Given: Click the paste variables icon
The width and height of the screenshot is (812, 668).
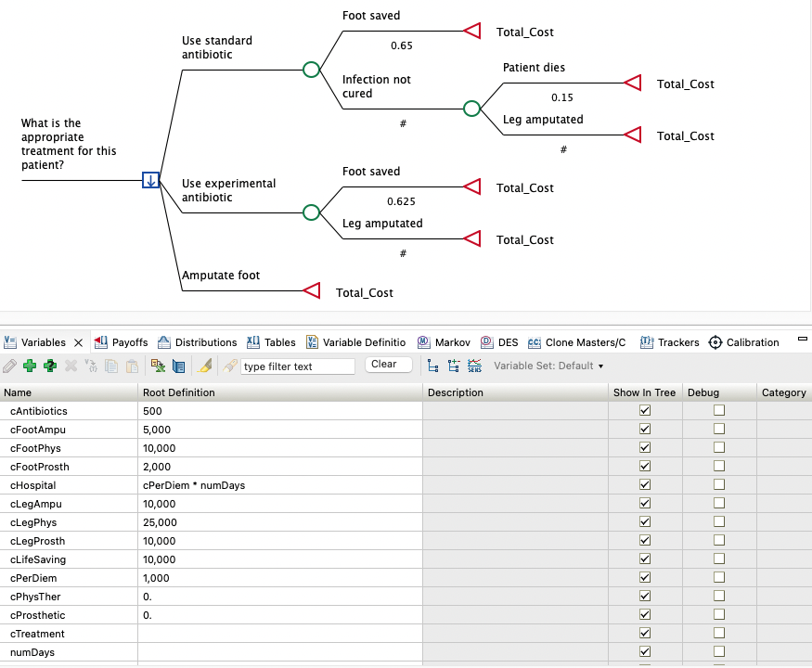Looking at the screenshot, I should tap(133, 365).
